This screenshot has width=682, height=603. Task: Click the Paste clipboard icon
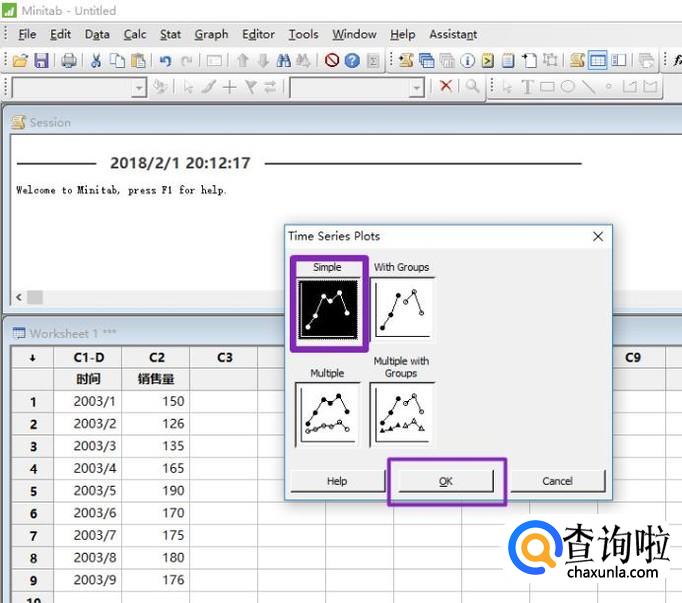pyautogui.click(x=138, y=60)
